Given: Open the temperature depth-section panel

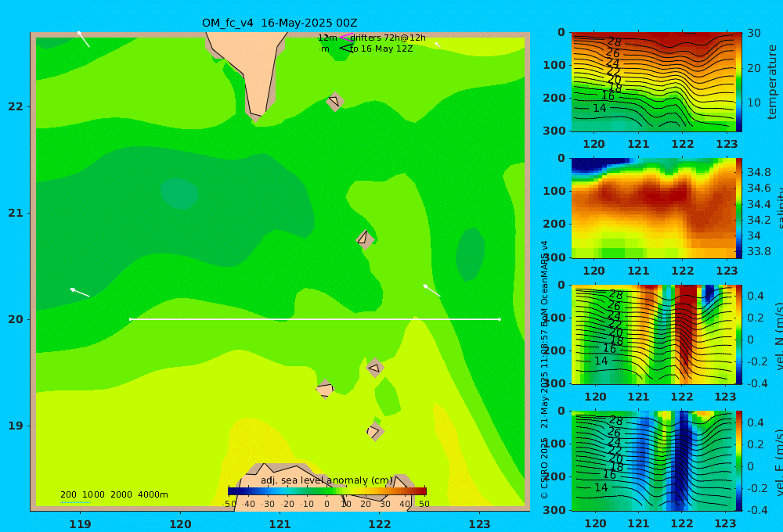Looking at the screenshot, I should (653, 82).
